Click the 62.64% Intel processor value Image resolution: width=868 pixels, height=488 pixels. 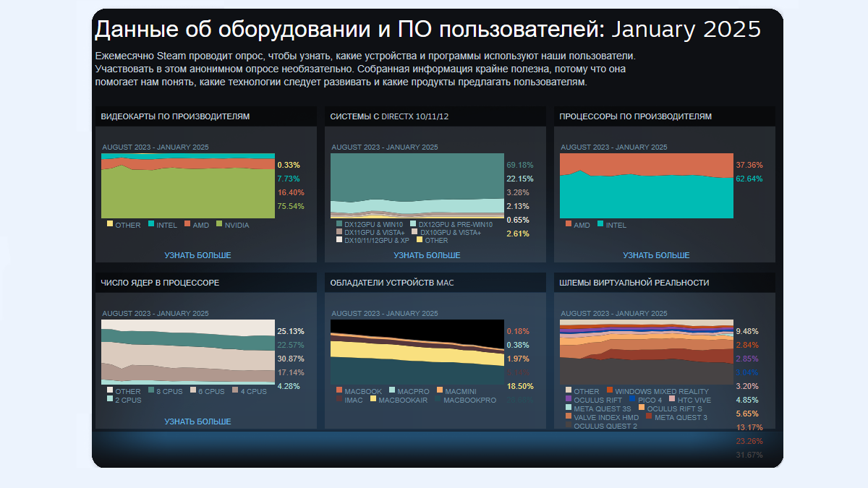coord(749,179)
